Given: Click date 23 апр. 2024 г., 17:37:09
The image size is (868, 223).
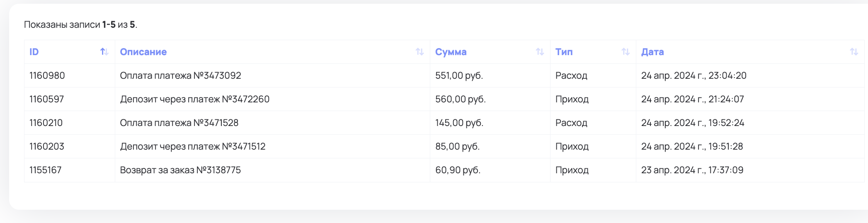Looking at the screenshot, I should [x=692, y=170].
